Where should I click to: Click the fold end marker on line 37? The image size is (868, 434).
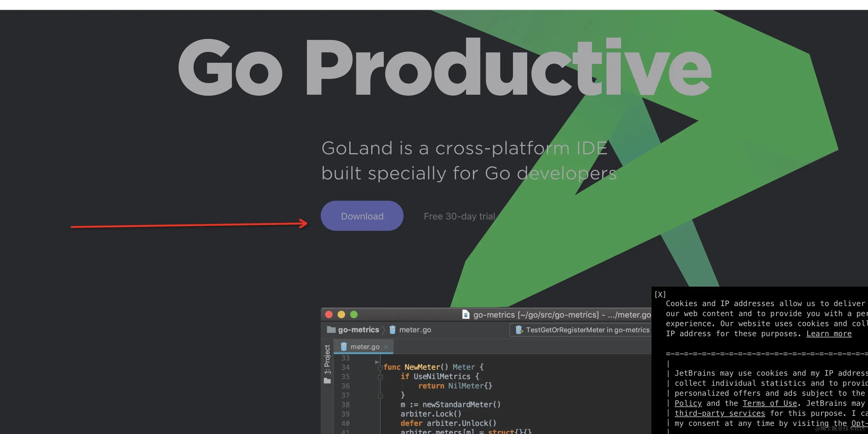click(x=380, y=396)
